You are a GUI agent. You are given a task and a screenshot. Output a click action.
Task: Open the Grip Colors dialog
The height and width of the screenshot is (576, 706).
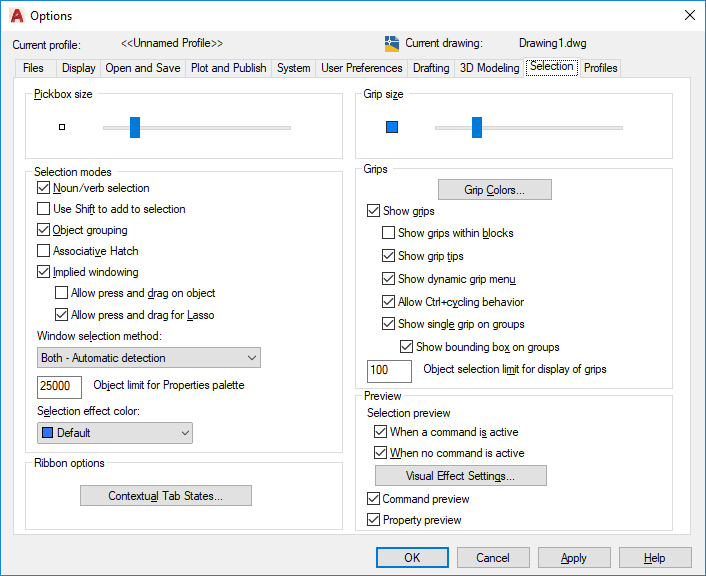[x=495, y=190]
